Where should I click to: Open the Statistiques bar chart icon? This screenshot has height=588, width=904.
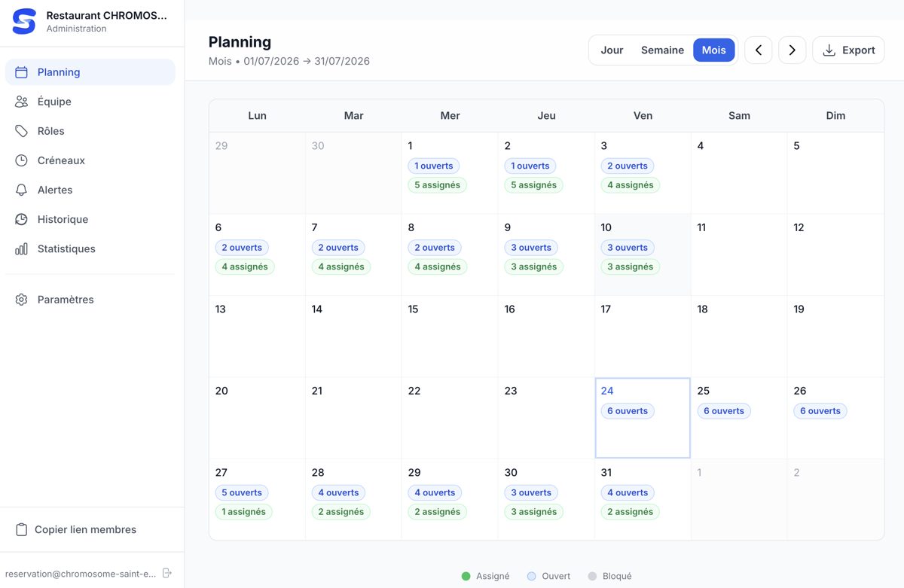pyautogui.click(x=21, y=248)
